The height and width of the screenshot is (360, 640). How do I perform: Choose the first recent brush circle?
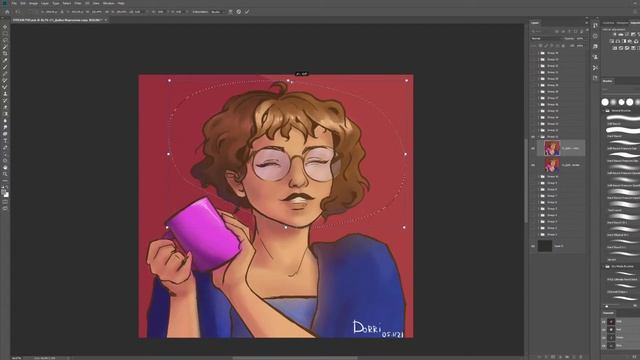(x=605, y=102)
